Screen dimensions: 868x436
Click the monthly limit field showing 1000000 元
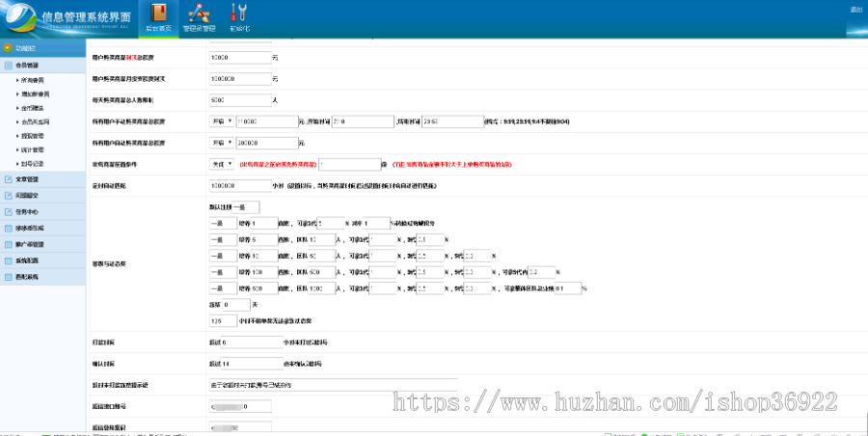pos(240,79)
